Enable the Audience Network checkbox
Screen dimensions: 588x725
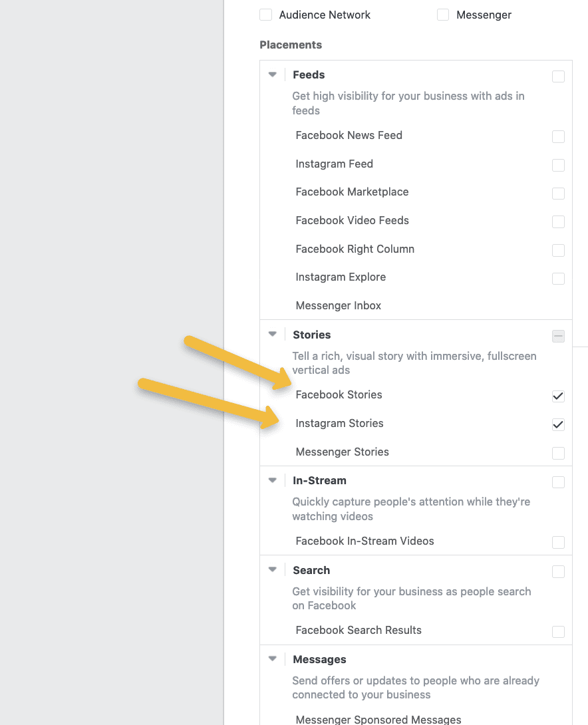coord(266,15)
